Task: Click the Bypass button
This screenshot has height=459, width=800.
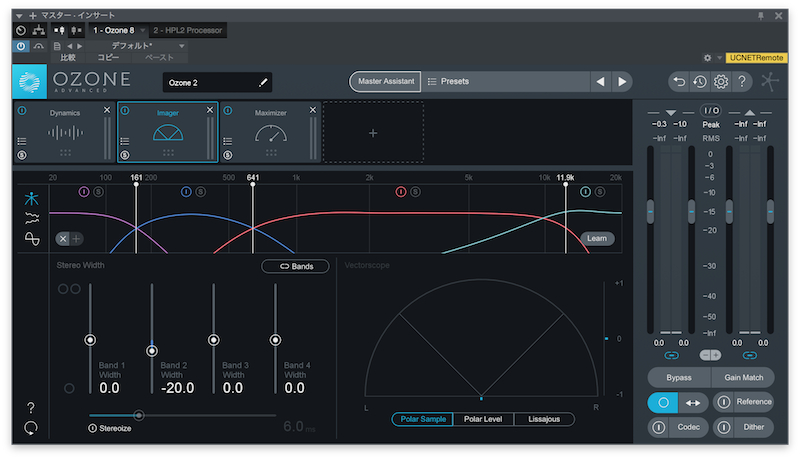Action: pos(679,377)
